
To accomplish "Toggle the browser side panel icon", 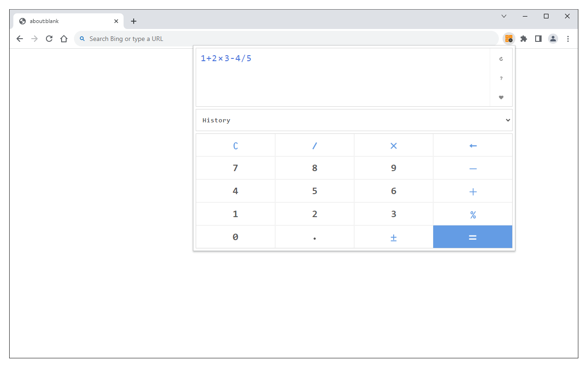I will [x=538, y=39].
